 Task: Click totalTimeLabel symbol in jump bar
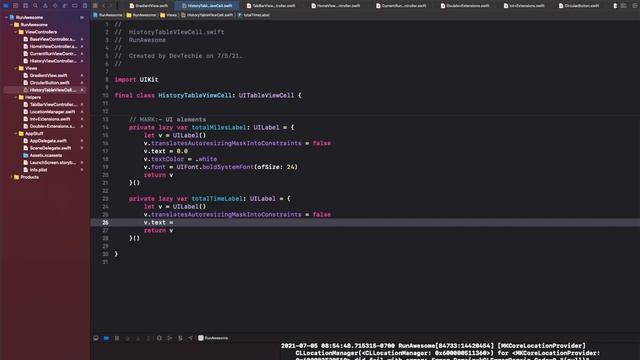pyautogui.click(x=254, y=15)
